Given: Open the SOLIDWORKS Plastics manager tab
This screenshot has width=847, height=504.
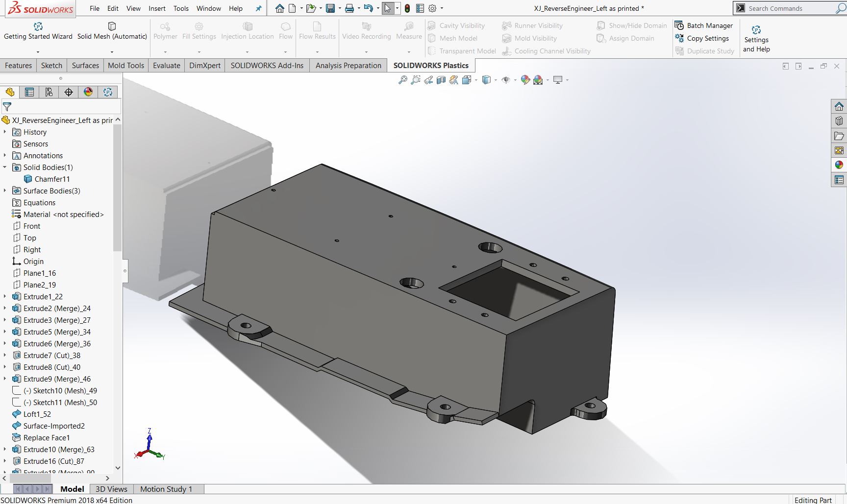Looking at the screenshot, I should tap(108, 92).
